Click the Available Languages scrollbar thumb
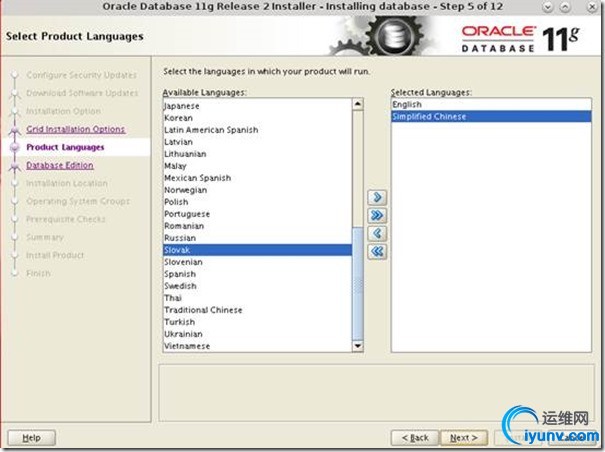The image size is (605, 452). (358, 283)
